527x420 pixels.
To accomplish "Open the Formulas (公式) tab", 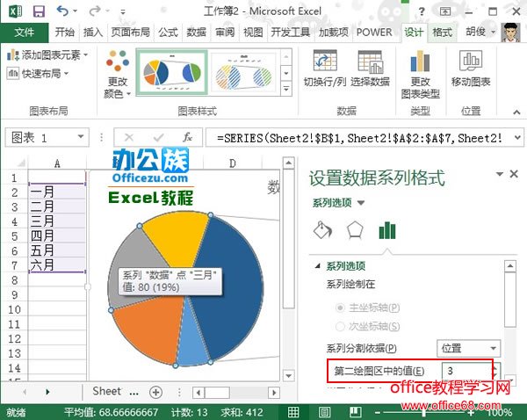I will pyautogui.click(x=168, y=33).
